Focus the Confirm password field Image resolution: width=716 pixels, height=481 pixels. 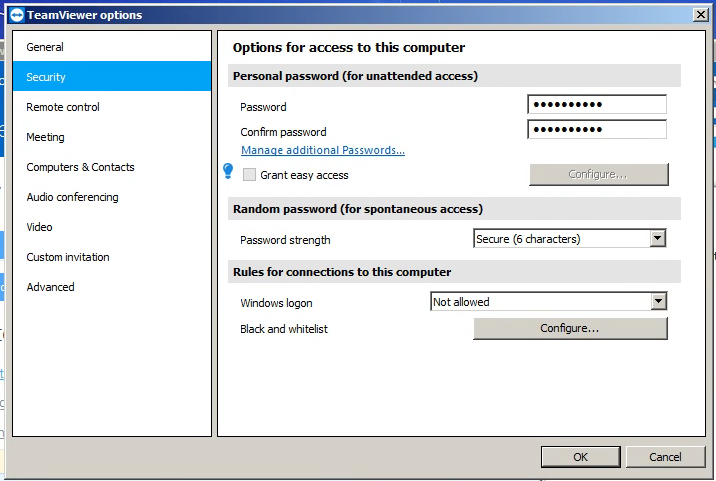pyautogui.click(x=596, y=130)
